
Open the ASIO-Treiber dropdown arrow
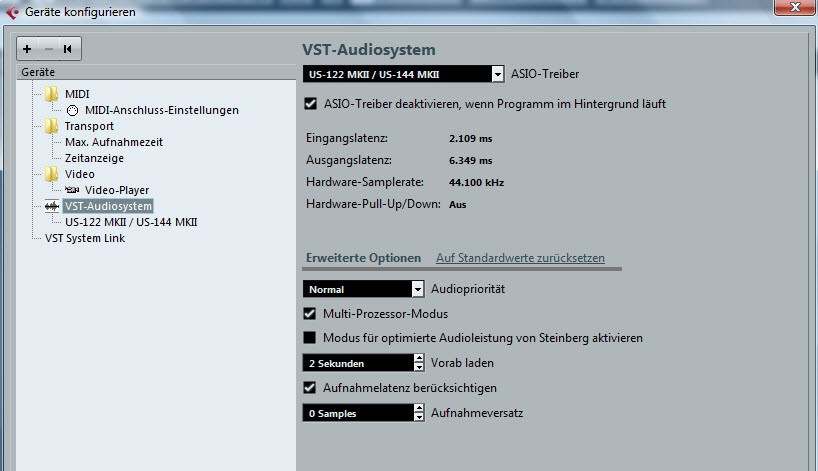[498, 74]
